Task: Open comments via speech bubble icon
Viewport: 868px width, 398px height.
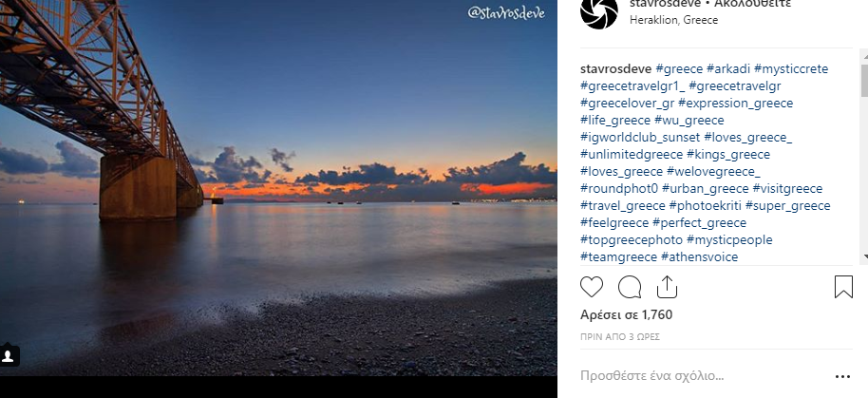Action: click(630, 287)
